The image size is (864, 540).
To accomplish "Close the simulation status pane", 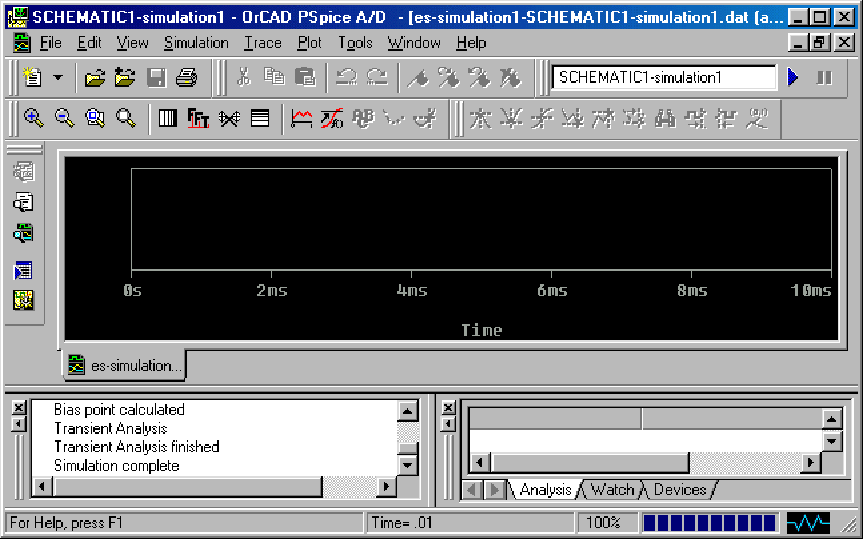I will tap(449, 407).
